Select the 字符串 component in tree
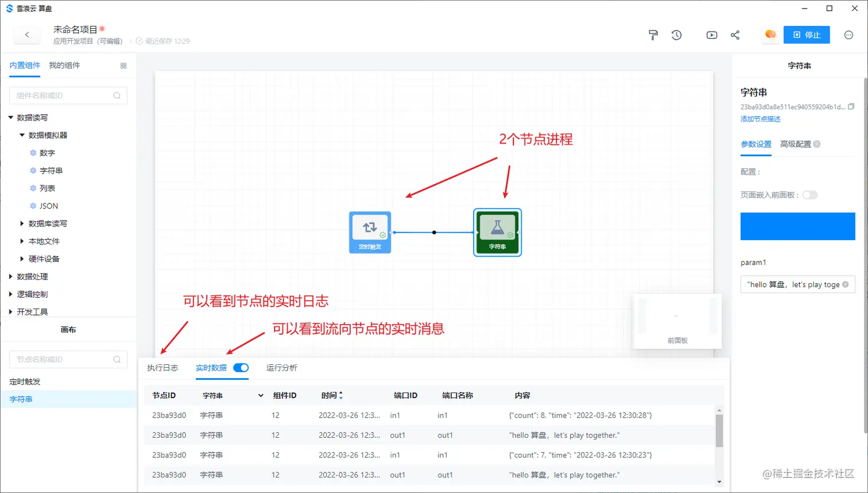This screenshot has height=493, width=868. pos(51,171)
